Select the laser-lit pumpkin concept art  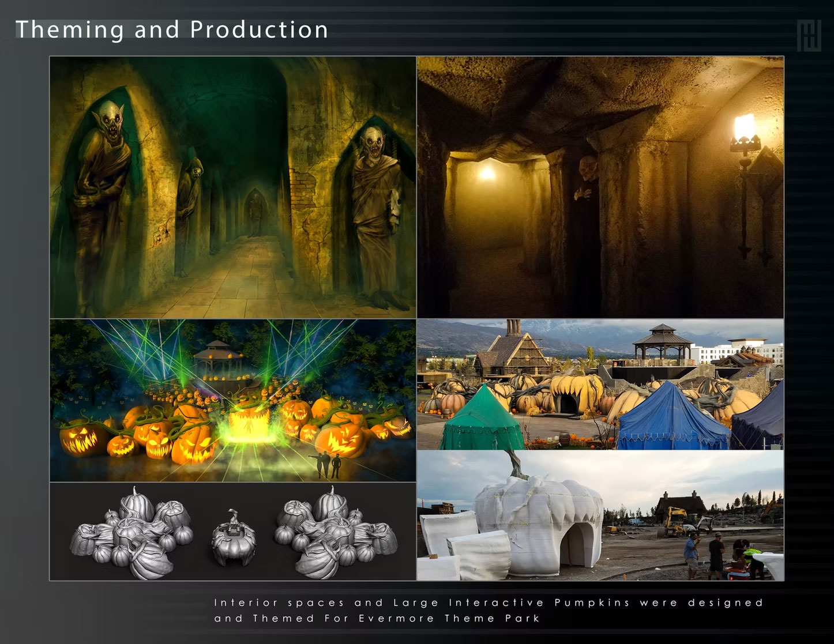coord(232,400)
